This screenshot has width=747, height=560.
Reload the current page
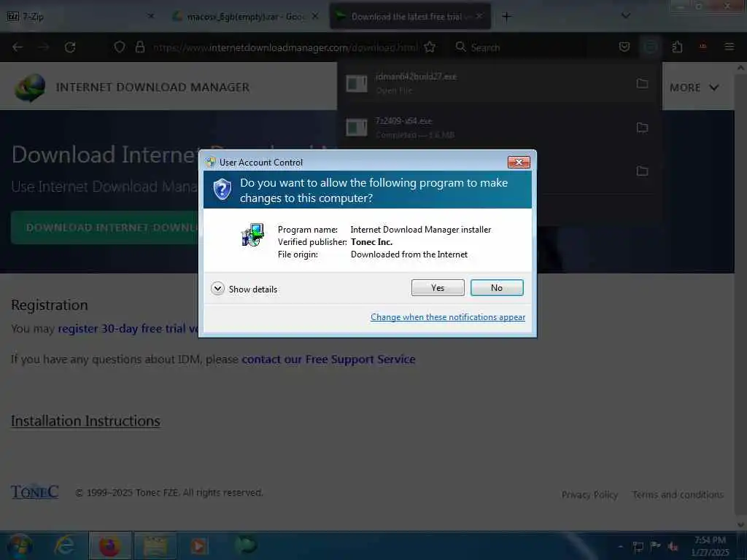[70, 47]
